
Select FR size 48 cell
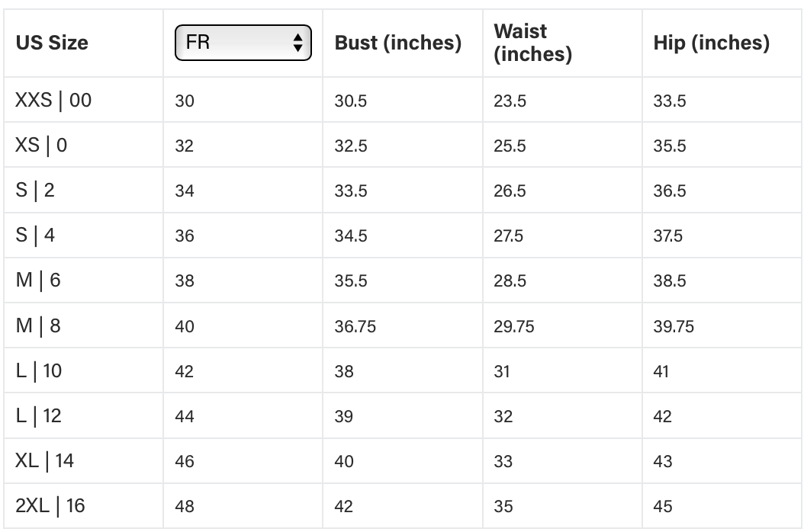pos(185,507)
